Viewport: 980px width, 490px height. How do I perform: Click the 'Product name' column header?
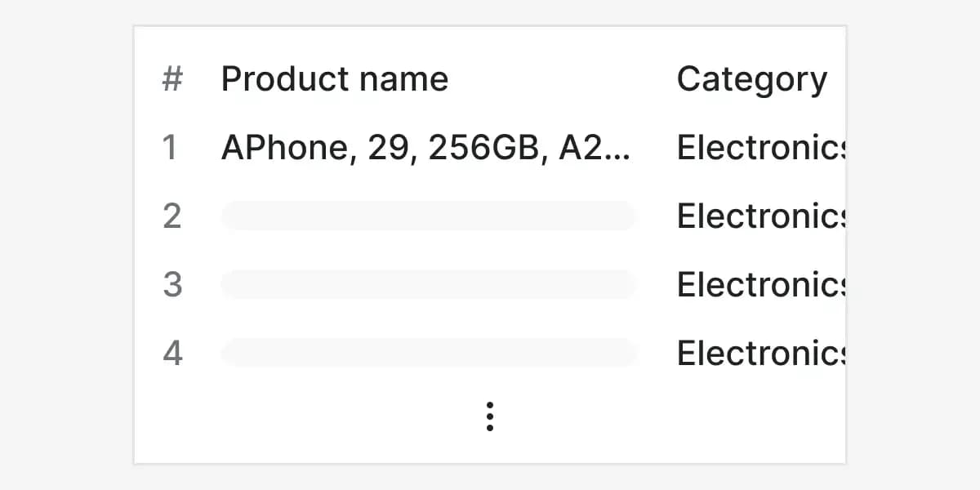[x=334, y=78]
